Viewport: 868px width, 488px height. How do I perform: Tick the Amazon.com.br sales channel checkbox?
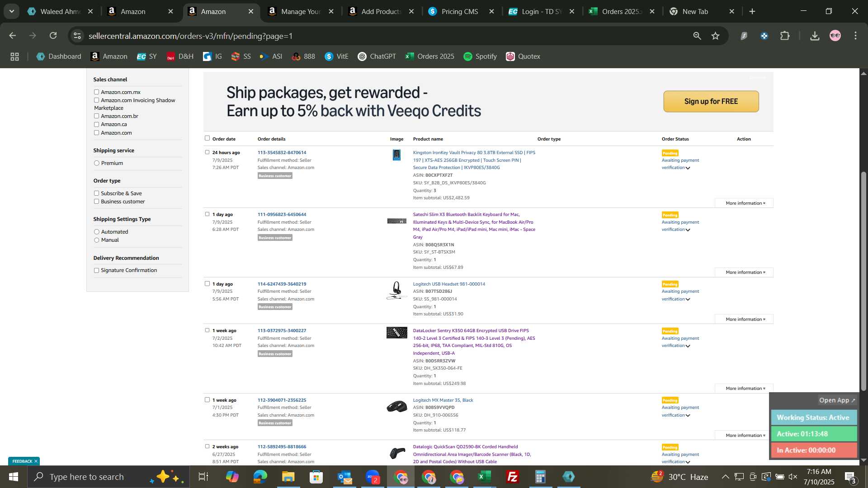coord(96,116)
